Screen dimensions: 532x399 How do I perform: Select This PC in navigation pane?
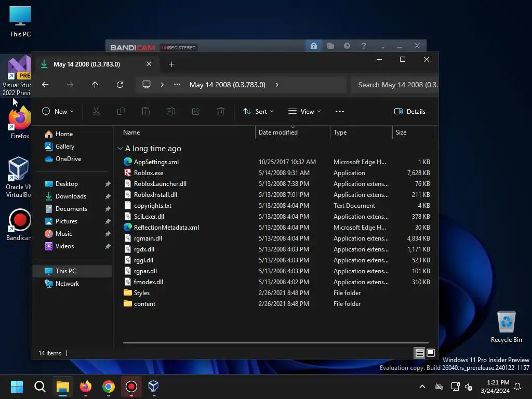pos(72,271)
